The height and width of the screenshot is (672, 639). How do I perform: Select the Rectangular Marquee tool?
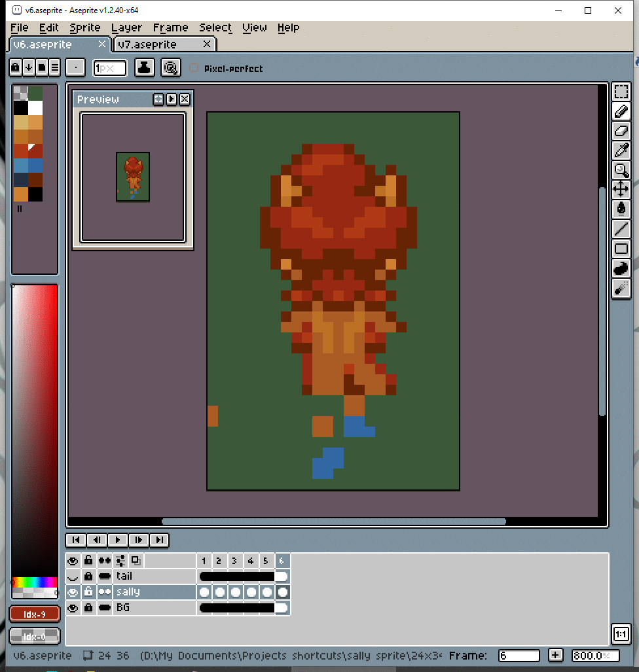pyautogui.click(x=621, y=92)
